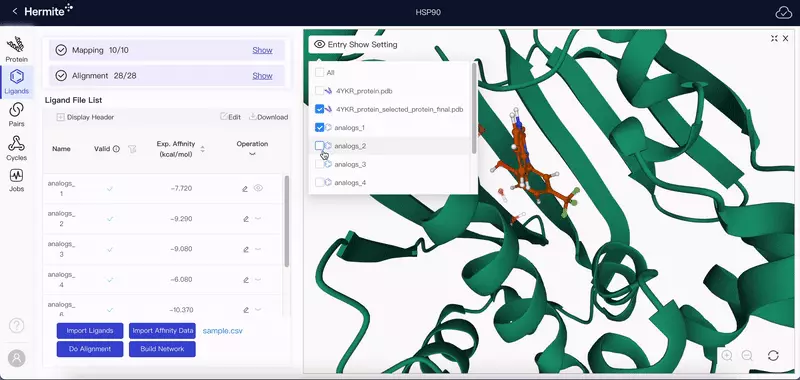Show the Mapping 10/10 results
The width and height of the screenshot is (800, 380).
tap(262, 50)
